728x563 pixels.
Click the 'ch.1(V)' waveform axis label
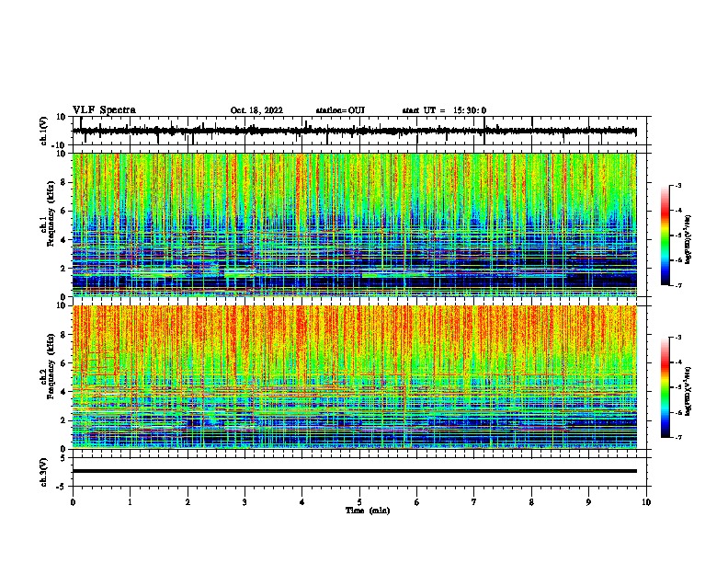click(x=45, y=131)
